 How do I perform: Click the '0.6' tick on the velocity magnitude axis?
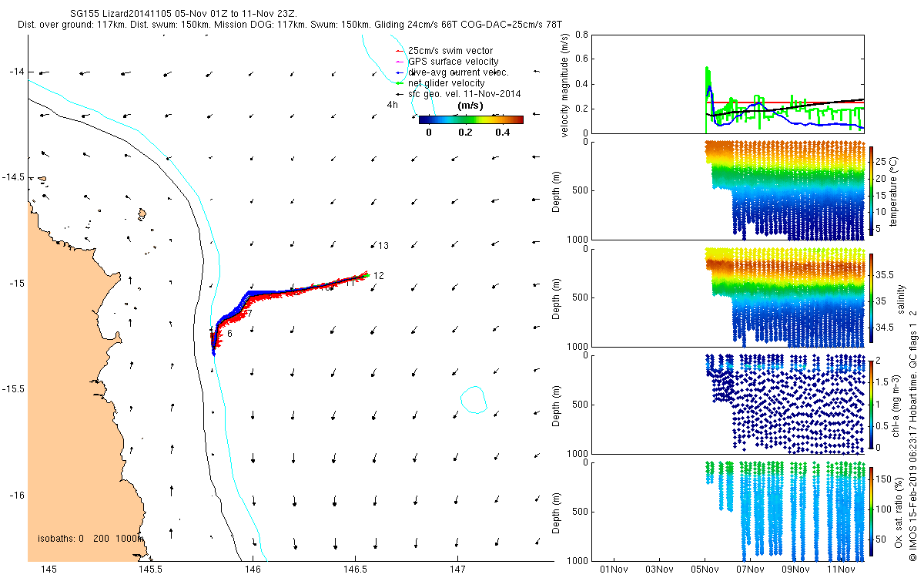(x=581, y=59)
